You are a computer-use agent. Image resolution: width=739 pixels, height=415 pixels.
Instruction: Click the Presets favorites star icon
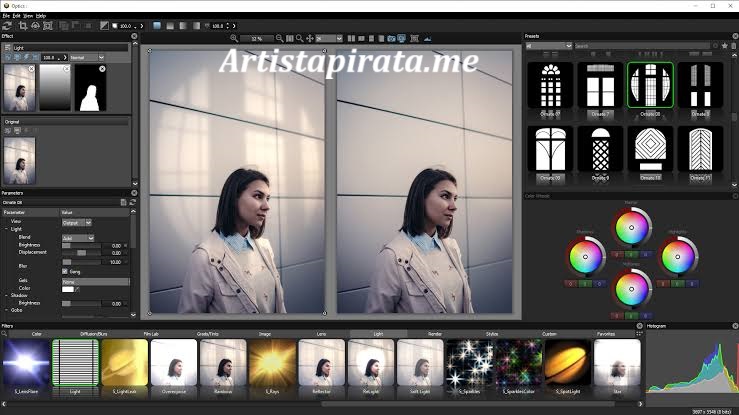coord(725,46)
